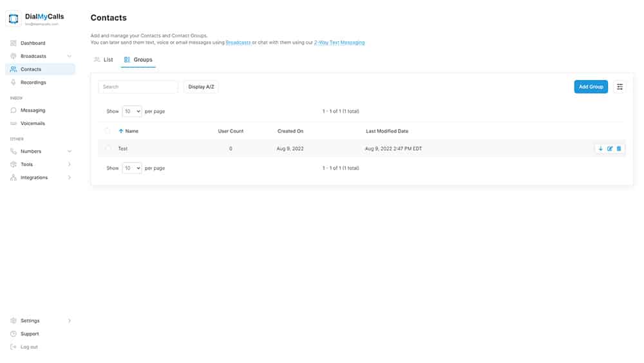Click the DialMyCalls logo

pos(14,19)
